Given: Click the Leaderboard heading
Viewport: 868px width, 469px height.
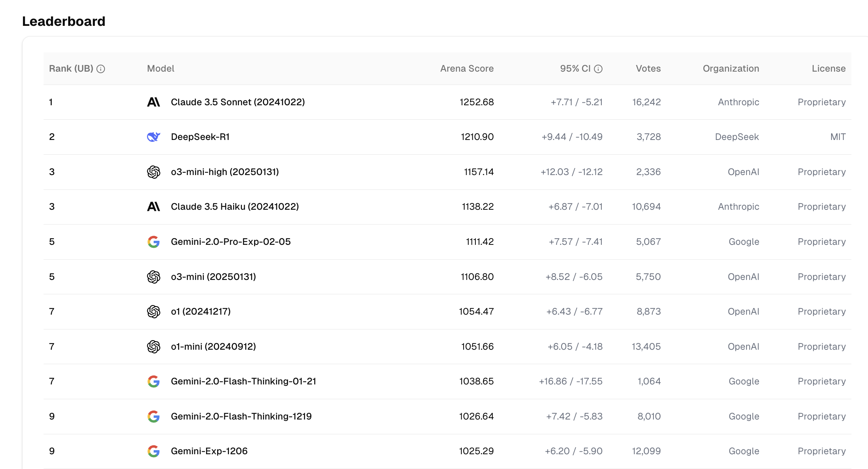Looking at the screenshot, I should [64, 21].
